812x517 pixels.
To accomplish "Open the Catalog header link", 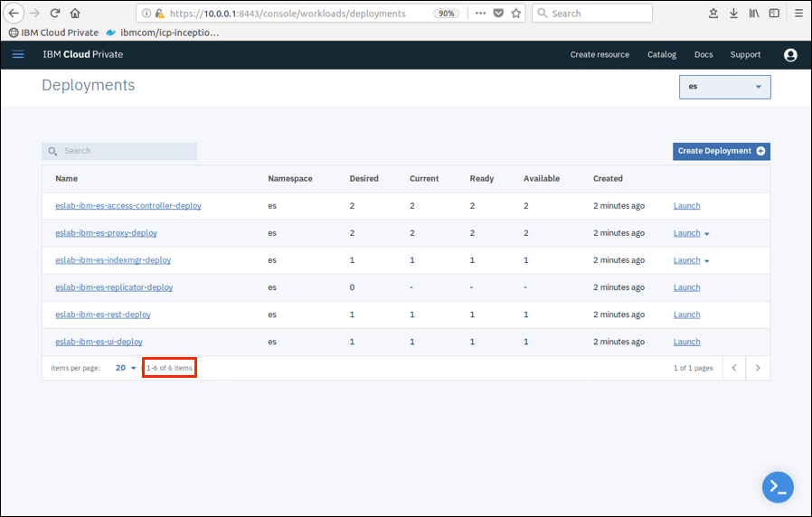I will coord(662,54).
